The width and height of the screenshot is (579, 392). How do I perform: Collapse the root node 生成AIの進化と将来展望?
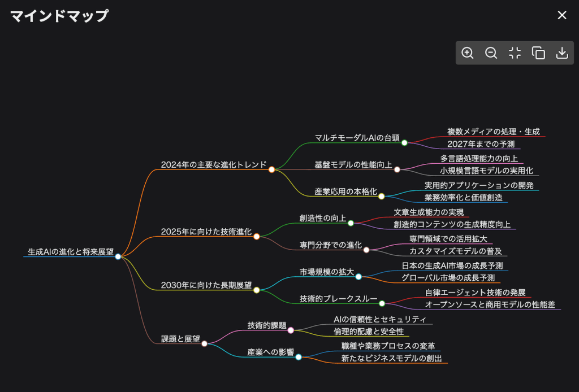118,257
